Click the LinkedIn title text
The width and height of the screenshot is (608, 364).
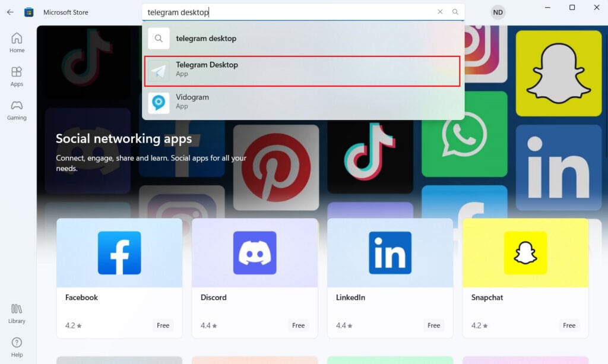click(350, 297)
